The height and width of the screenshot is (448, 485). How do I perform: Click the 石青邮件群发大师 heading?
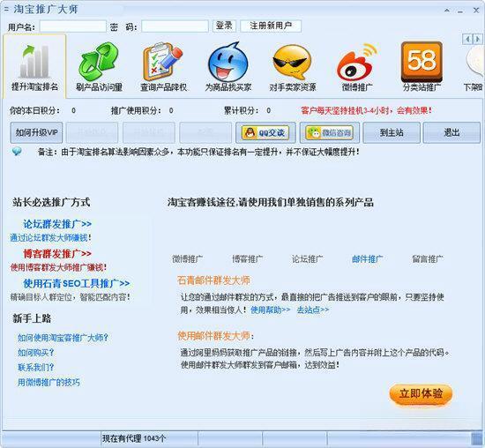(213, 280)
